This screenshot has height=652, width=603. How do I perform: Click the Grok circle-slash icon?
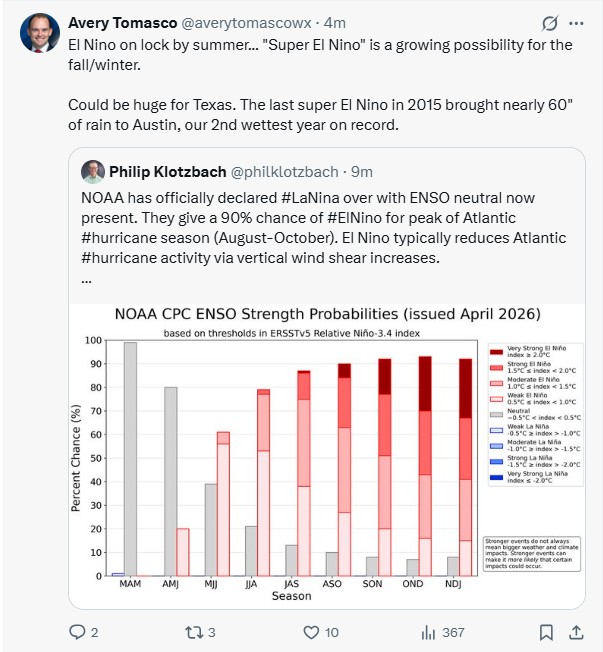coord(547,23)
